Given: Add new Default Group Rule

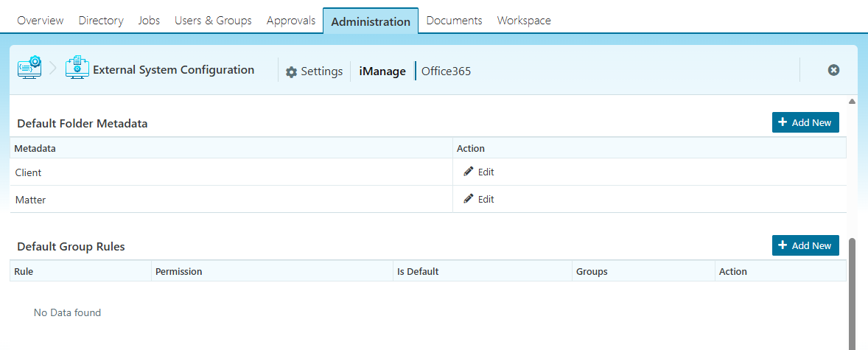Looking at the screenshot, I should [x=805, y=245].
